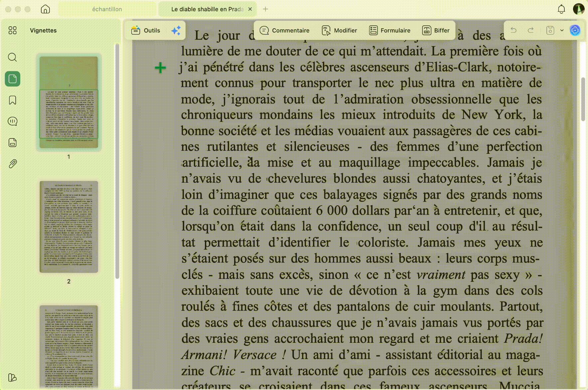
Task: Open the bookmarks panel icon
Action: coord(13,100)
